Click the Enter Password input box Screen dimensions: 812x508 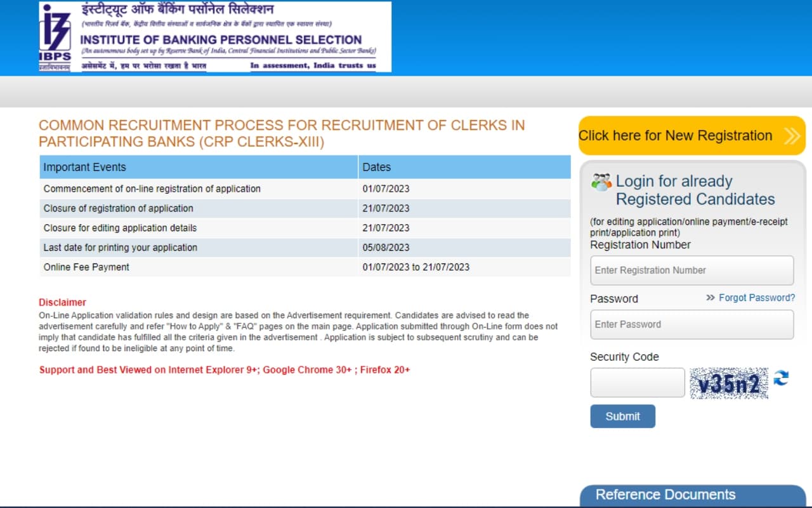click(691, 324)
